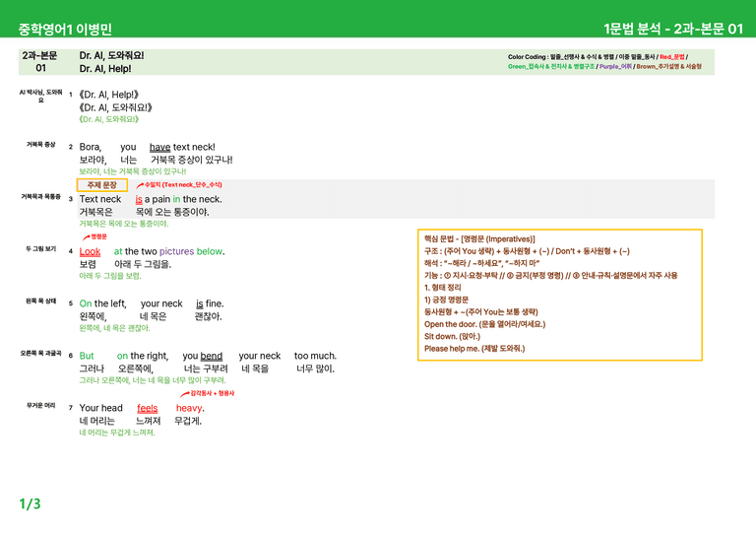Click the red underlined word "Look"

pyautogui.click(x=90, y=251)
